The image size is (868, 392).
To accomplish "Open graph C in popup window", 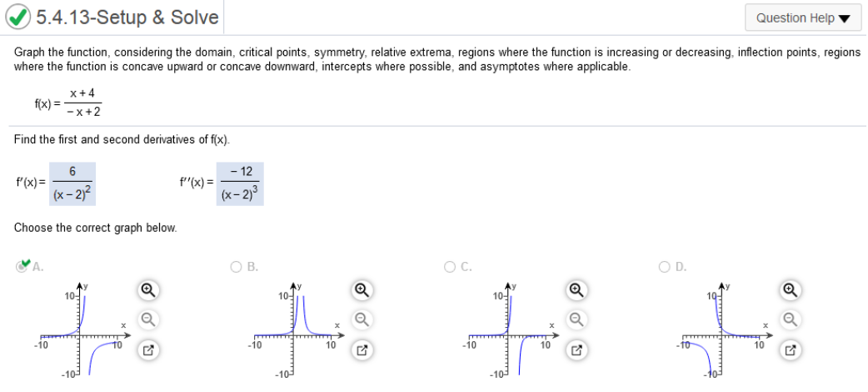I will pyautogui.click(x=576, y=349).
